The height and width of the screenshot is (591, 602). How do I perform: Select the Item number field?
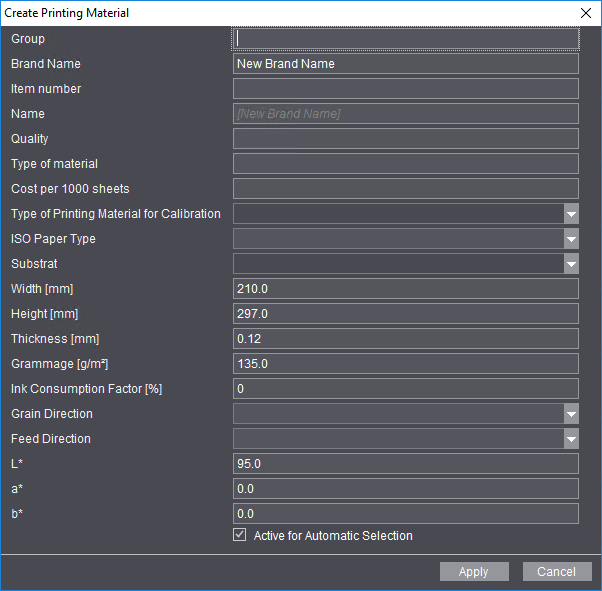coord(405,89)
